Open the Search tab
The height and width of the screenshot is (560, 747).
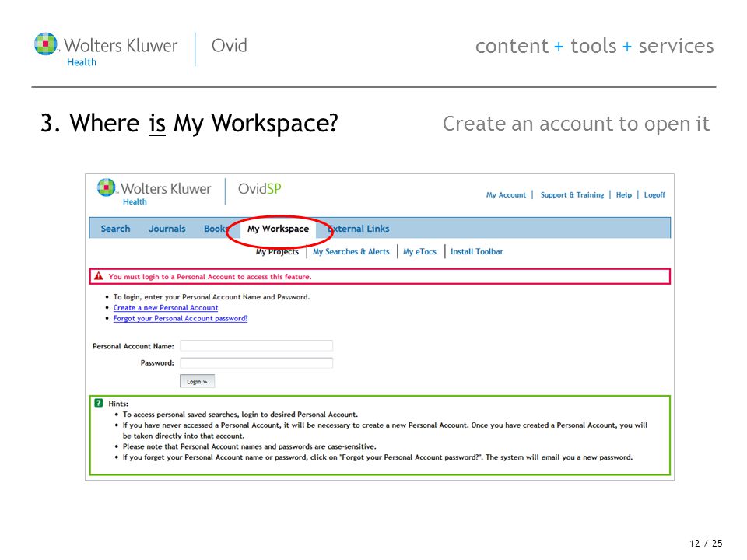pos(115,229)
